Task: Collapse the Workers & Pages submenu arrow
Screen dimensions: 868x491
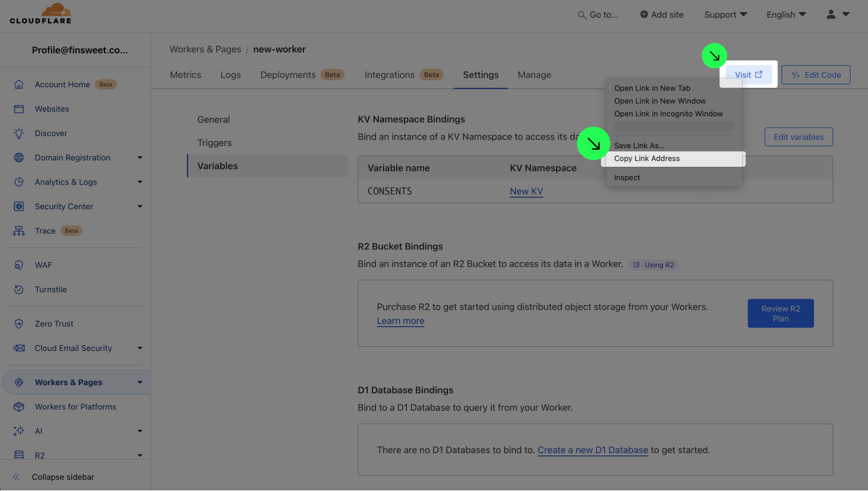Action: point(140,382)
